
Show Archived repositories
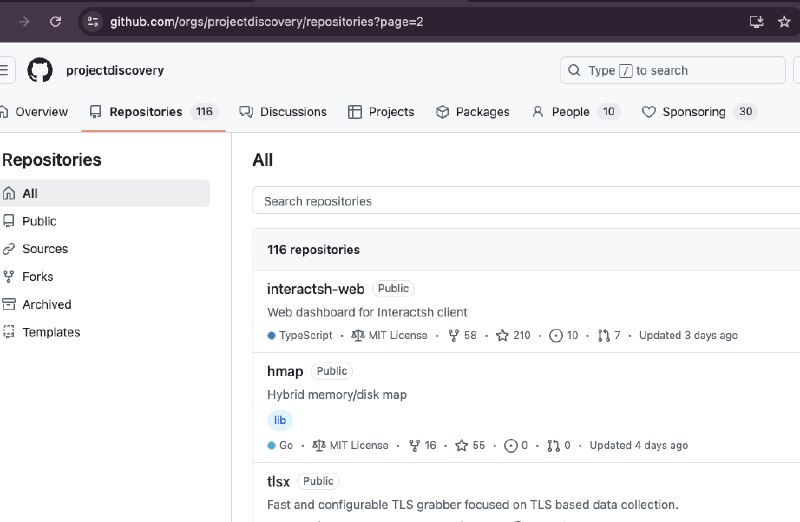point(37,304)
